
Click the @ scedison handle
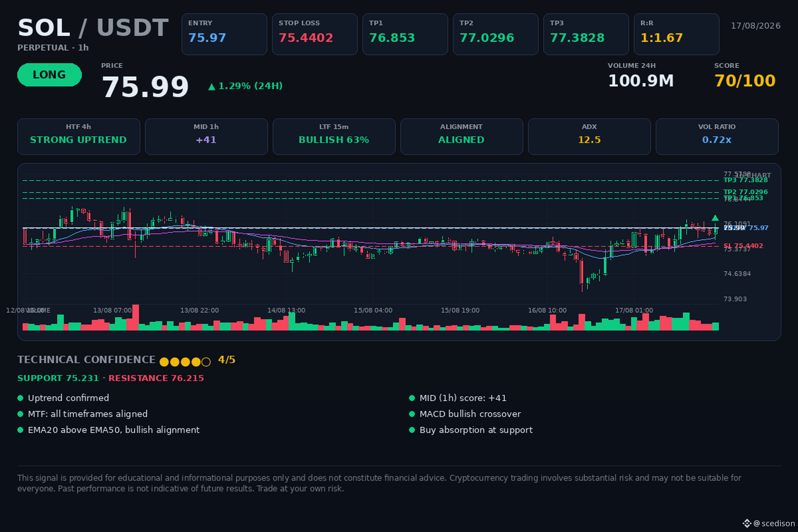pos(774,523)
